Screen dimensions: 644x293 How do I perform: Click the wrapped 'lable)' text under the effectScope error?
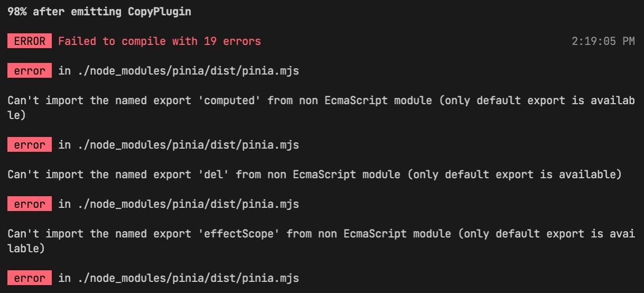(26, 249)
